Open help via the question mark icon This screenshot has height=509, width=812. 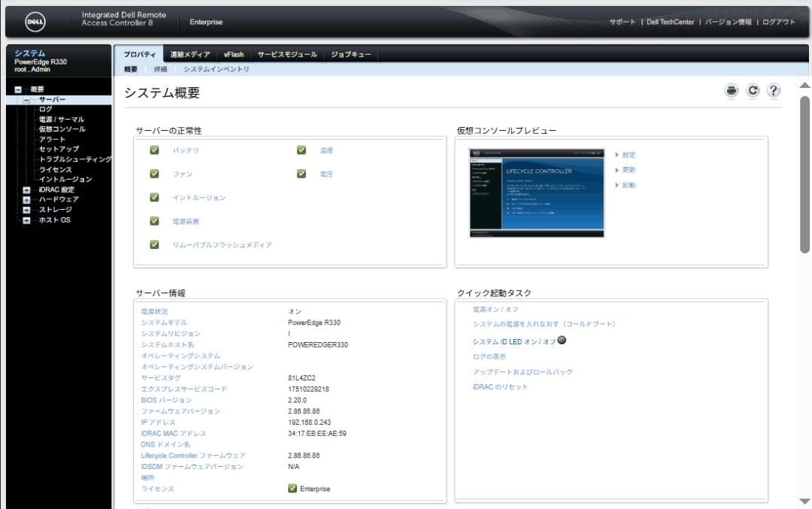pyautogui.click(x=773, y=90)
